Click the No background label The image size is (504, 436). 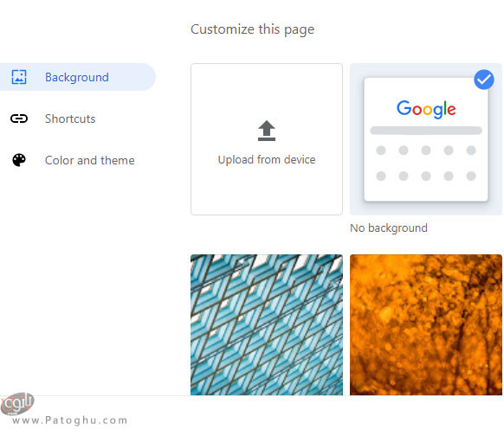(389, 228)
